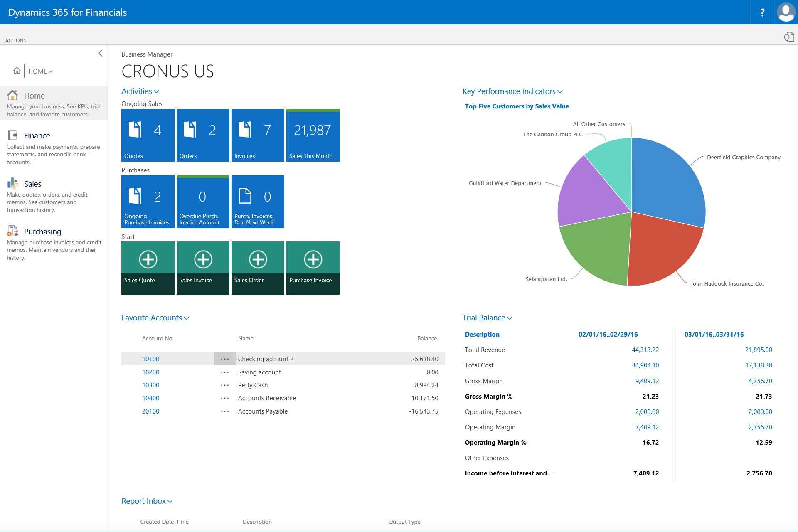Image resolution: width=798 pixels, height=532 pixels.
Task: Open account number 10100 link
Action: tap(150, 359)
